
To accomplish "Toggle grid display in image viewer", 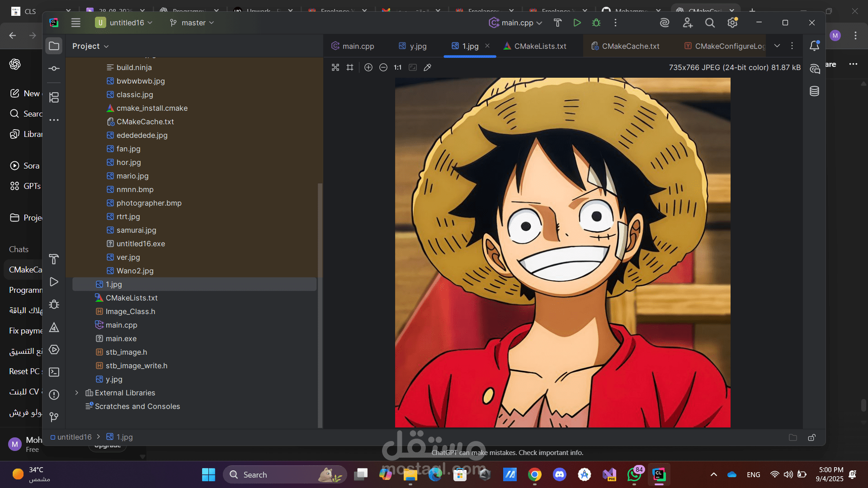I will coord(350,67).
